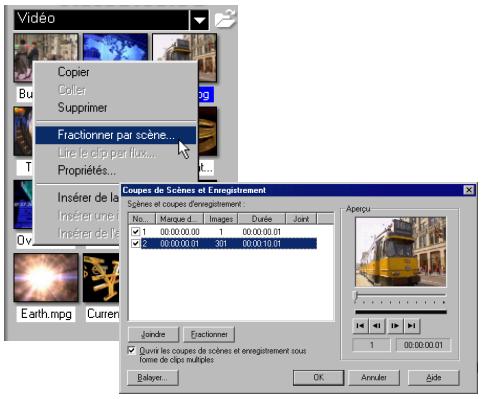Open the Balayer scan options
Screen dimensions: 482x399
[x=153, y=378]
